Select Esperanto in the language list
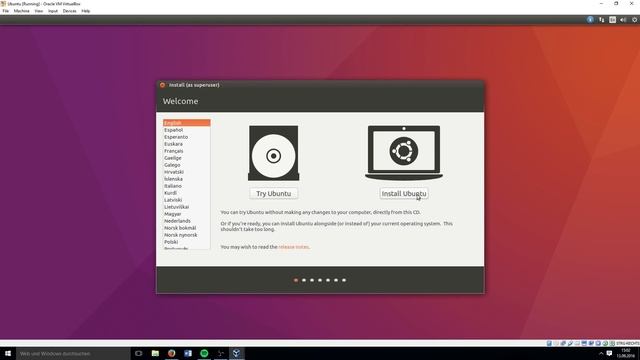The image size is (640, 360). [187, 137]
